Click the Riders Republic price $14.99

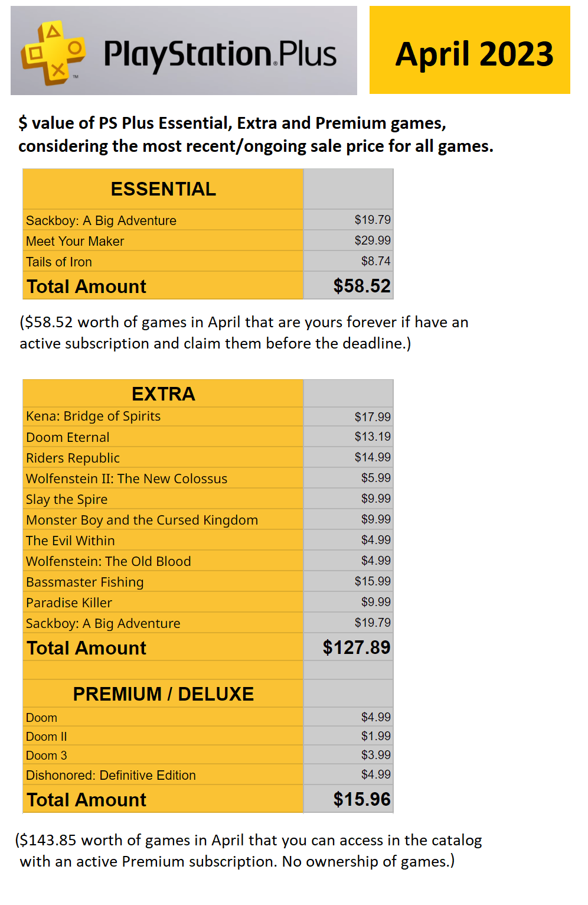pos(372,457)
